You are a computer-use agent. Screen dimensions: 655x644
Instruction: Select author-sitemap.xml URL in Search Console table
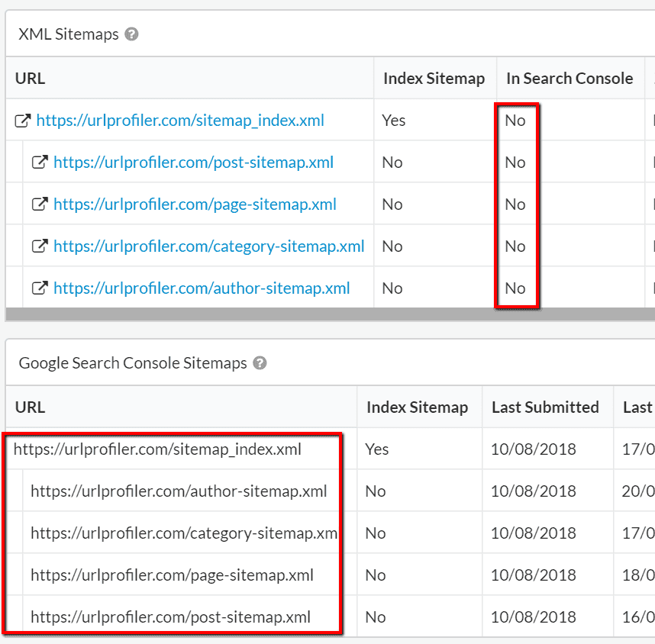[179, 491]
